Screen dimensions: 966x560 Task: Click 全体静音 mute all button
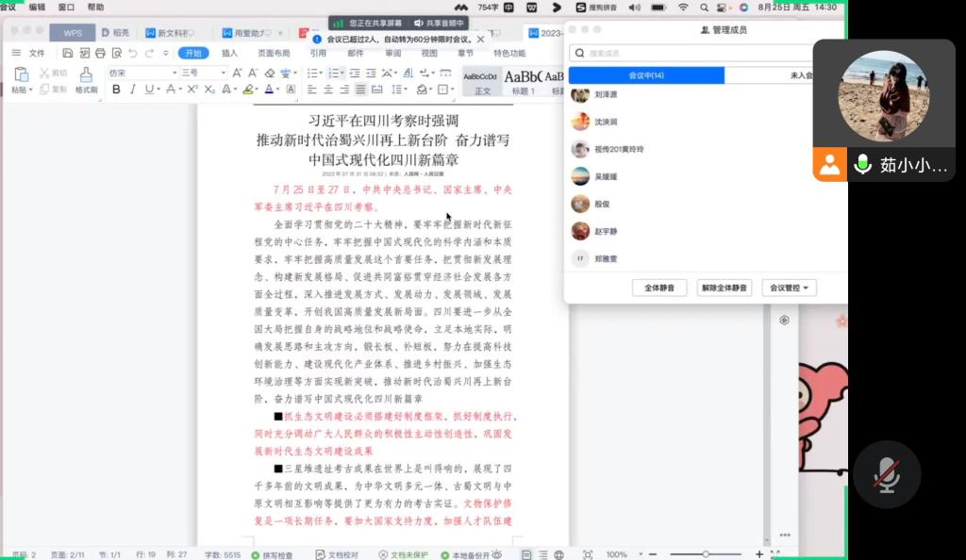(659, 288)
